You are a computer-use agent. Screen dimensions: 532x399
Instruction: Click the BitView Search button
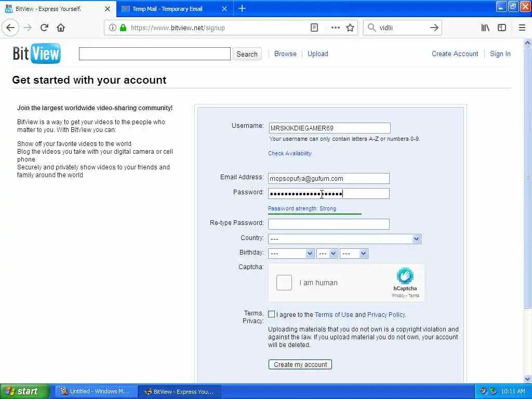pos(247,54)
